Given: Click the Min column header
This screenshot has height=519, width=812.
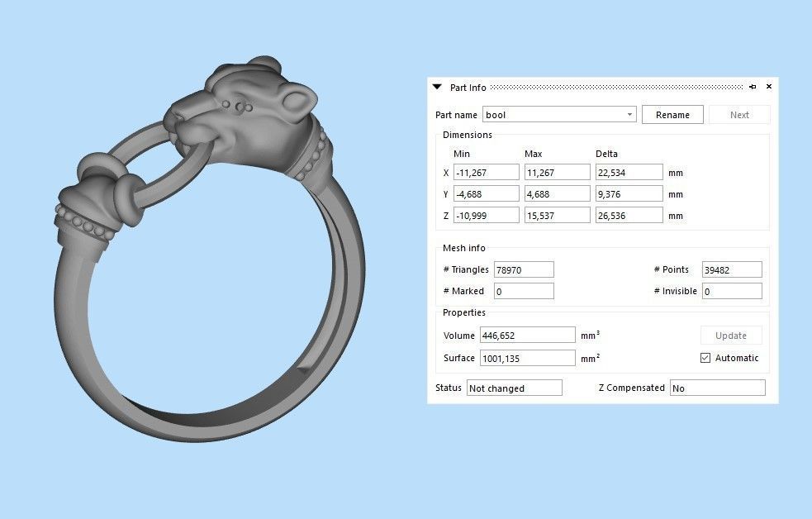Looking at the screenshot, I should (462, 154).
